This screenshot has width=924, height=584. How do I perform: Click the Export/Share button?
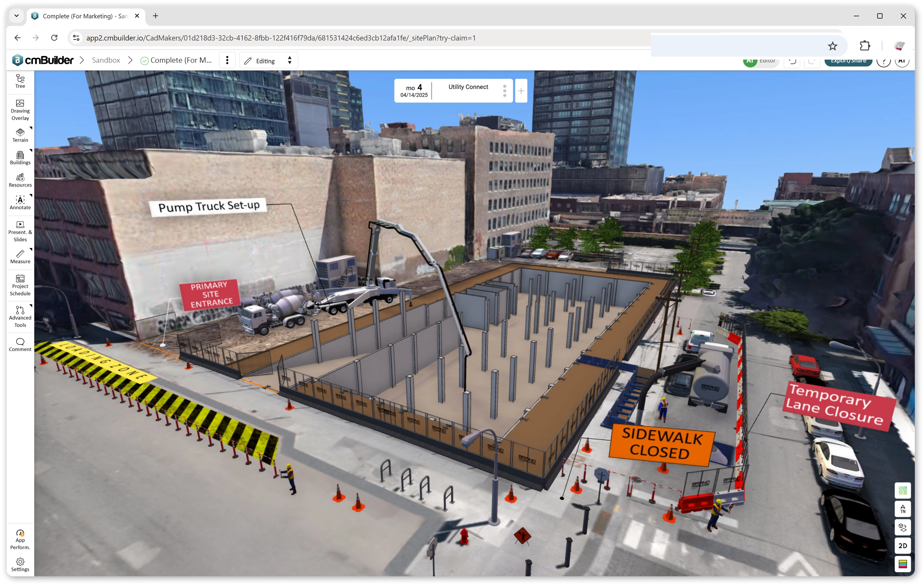848,61
